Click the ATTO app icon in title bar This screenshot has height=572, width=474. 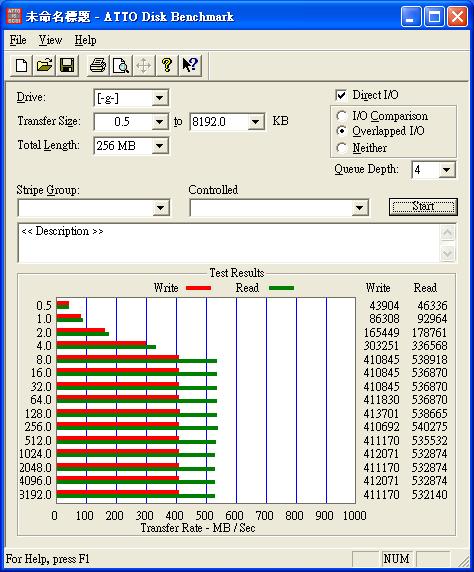click(x=14, y=16)
